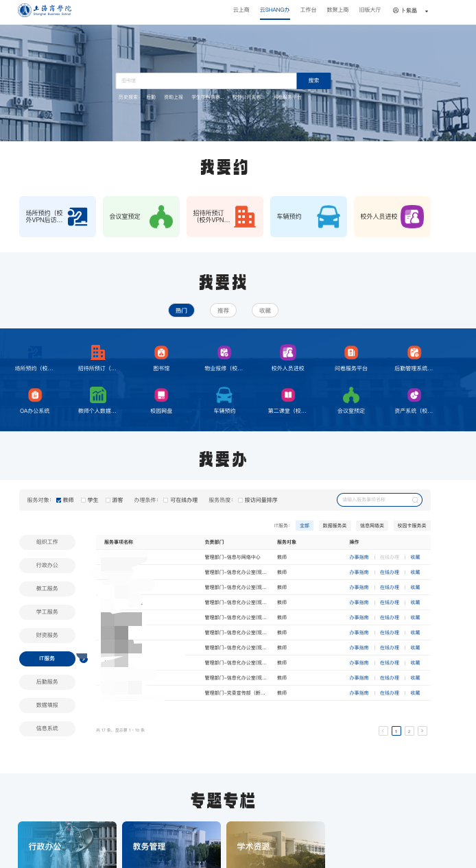Open the 工作台 menu item

point(308,10)
